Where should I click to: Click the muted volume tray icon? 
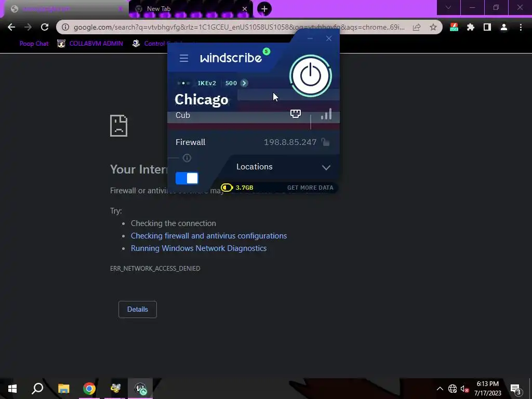pyautogui.click(x=464, y=389)
